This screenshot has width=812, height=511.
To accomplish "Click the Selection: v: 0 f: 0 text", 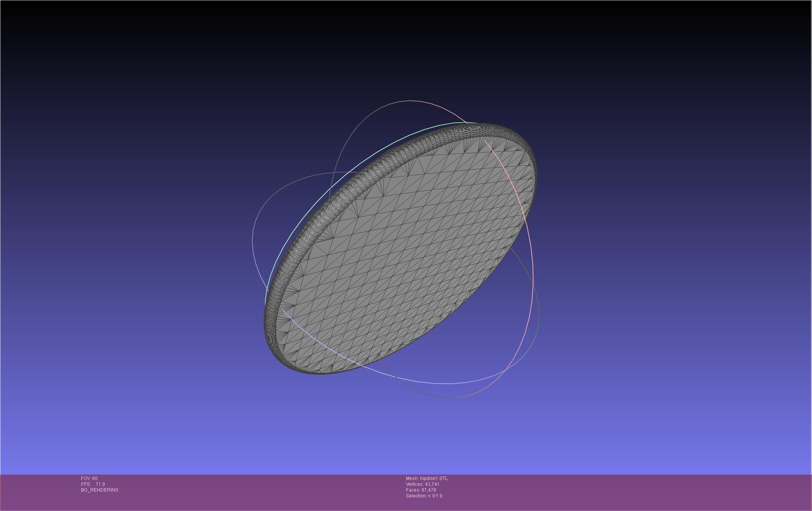I will pos(424,496).
